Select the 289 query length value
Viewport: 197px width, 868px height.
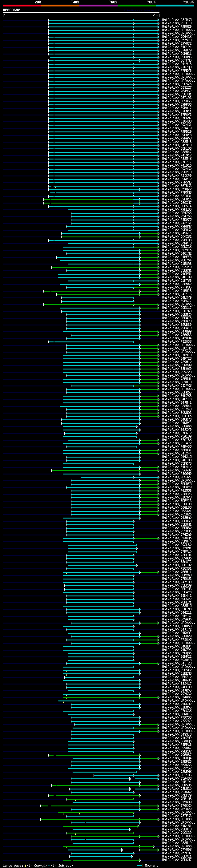[x=155, y=15]
